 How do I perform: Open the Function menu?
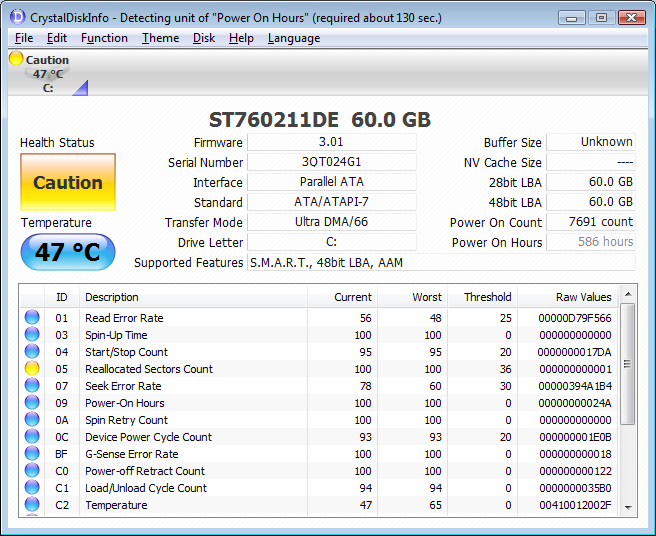click(104, 38)
